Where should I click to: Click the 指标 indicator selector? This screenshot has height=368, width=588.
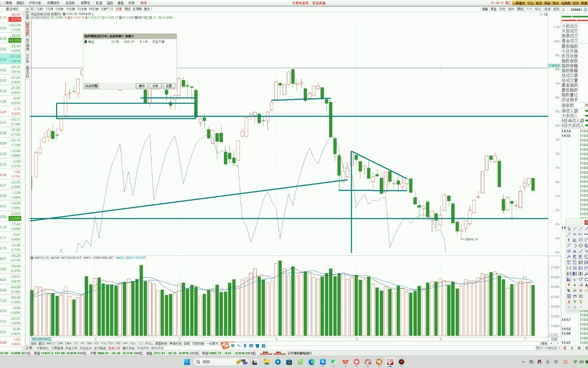(34, 343)
